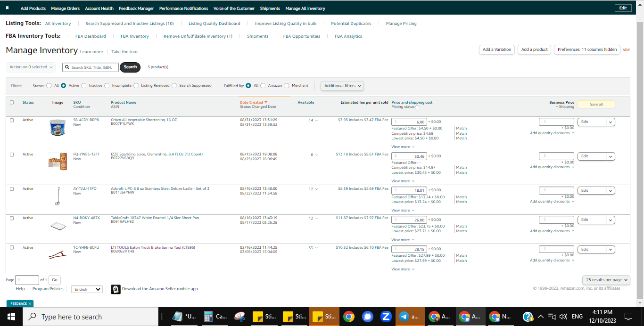This screenshot has height=326, width=644.
Task: Open Voice of the Customer
Action: pyautogui.click(x=234, y=8)
